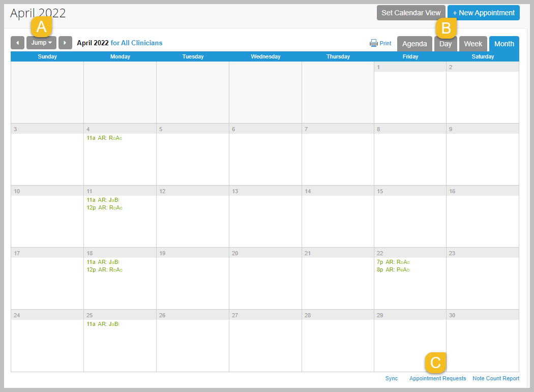This screenshot has width=534, height=392.
Task: Click Set Calendar View button
Action: [x=411, y=13]
